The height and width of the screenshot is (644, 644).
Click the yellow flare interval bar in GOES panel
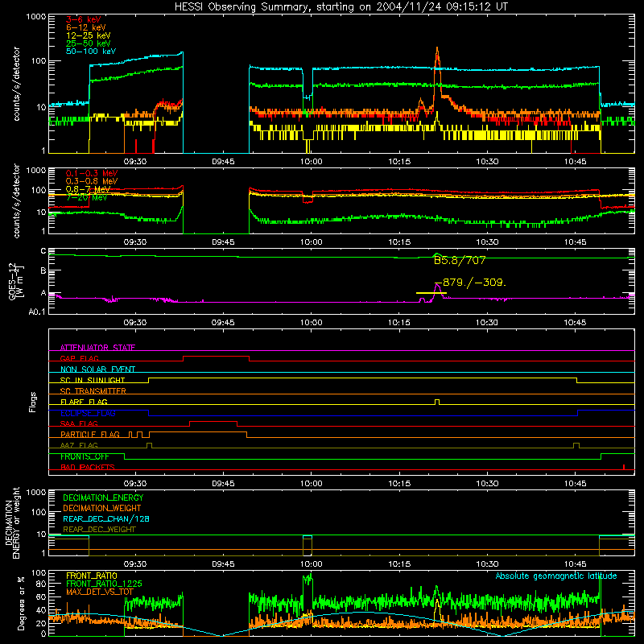(431, 293)
